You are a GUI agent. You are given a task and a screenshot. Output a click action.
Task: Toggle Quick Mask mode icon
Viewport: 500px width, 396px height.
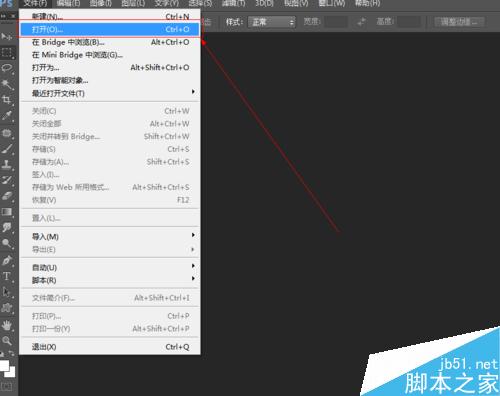(x=7, y=387)
